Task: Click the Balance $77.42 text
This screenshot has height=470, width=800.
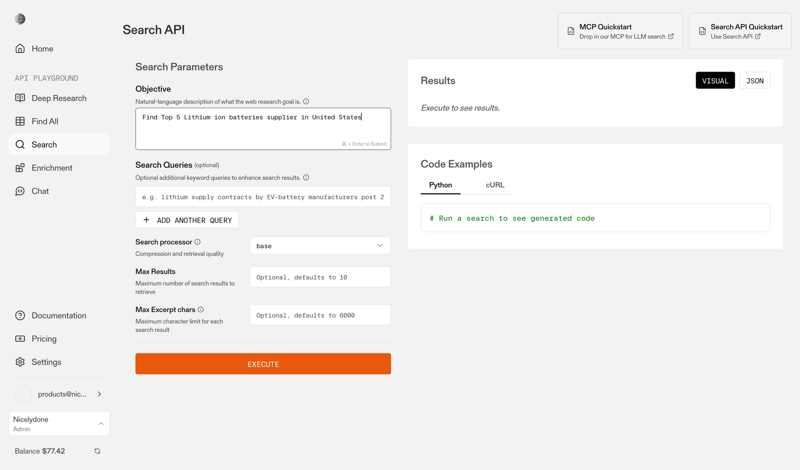Action: 40,451
